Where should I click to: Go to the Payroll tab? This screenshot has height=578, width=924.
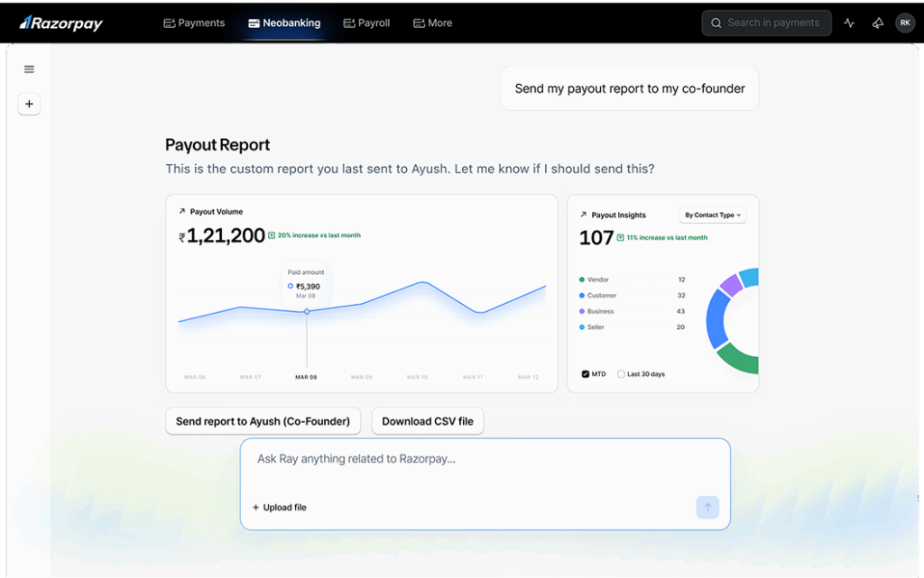click(x=366, y=23)
